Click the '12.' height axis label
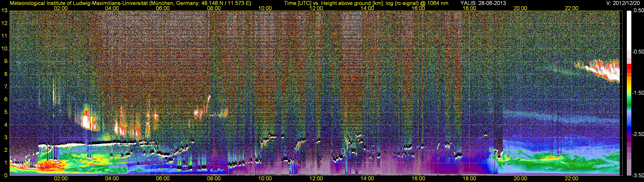644x182 pixels. point(5,23)
